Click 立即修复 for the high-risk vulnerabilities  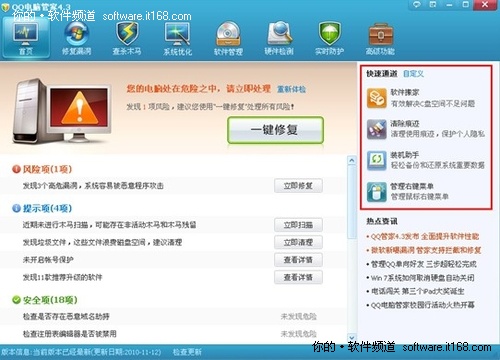(x=298, y=186)
